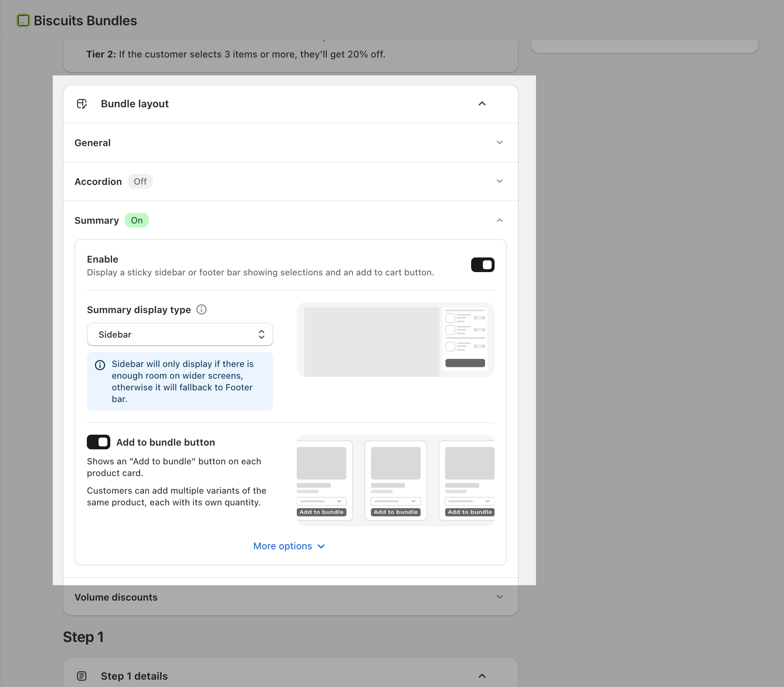This screenshot has width=784, height=687.
Task: Collapse Step 1 details using the chevron
Action: [x=482, y=676]
